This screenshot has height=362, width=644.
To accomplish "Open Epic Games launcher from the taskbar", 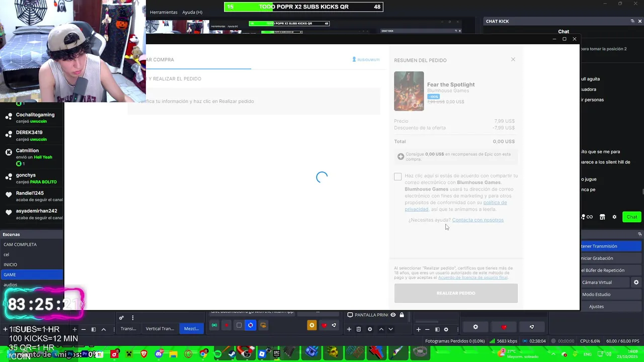I will tap(276, 354).
